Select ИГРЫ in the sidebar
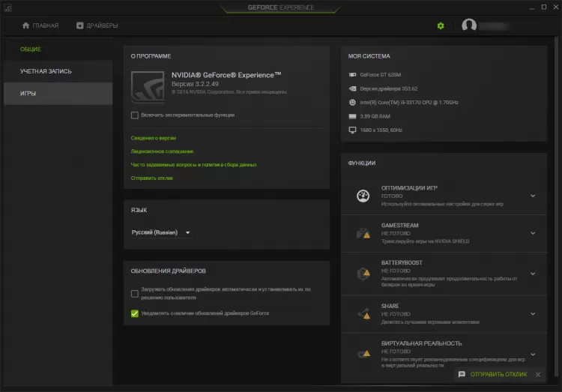Screen dimensions: 562x392 (x=58, y=94)
